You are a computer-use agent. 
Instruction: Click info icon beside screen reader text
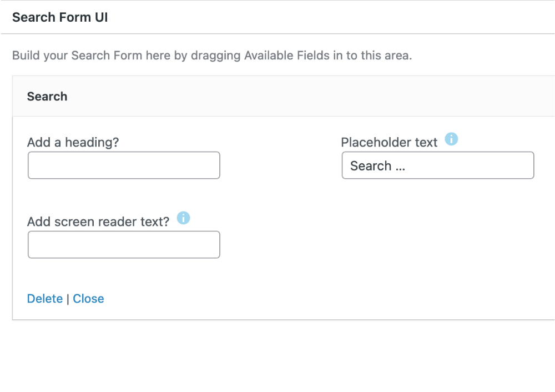click(183, 218)
